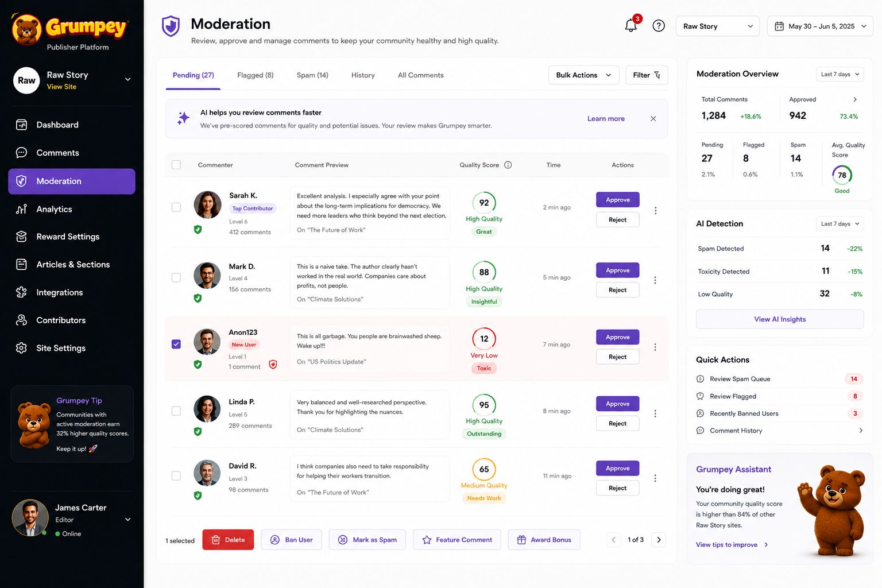Click the View Site link
Viewport: 882px width, 588px height.
pos(61,87)
